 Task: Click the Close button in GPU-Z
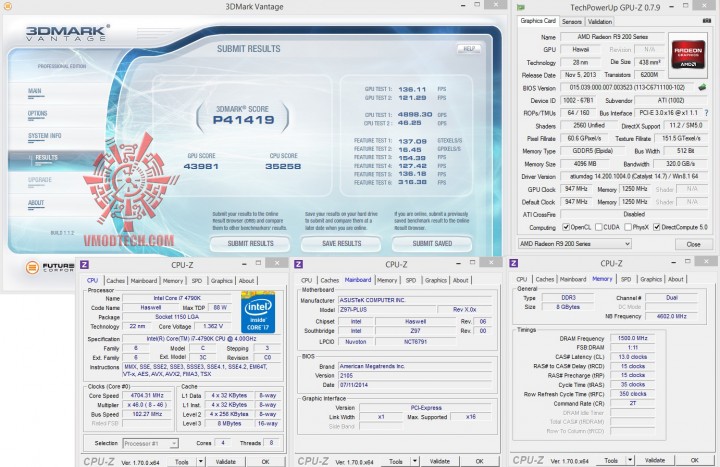point(693,244)
